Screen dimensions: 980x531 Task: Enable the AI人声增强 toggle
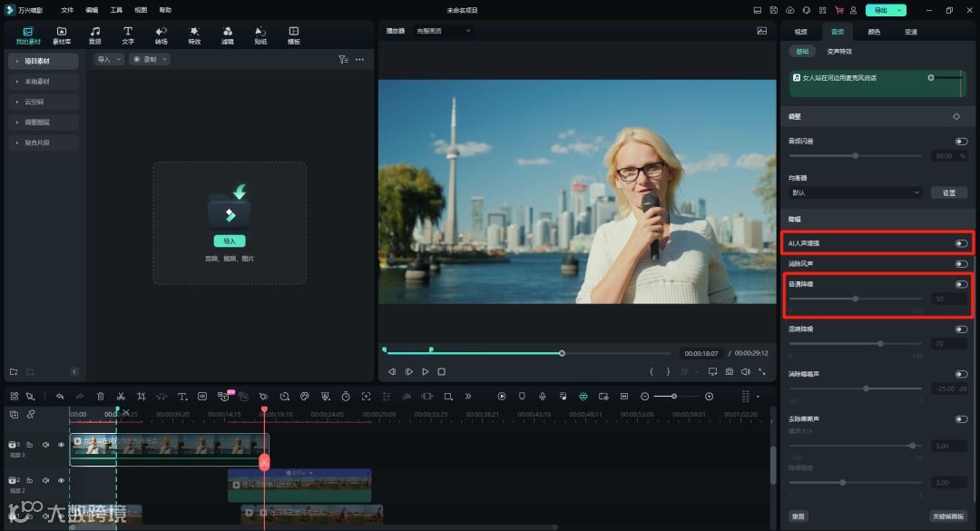tap(961, 243)
